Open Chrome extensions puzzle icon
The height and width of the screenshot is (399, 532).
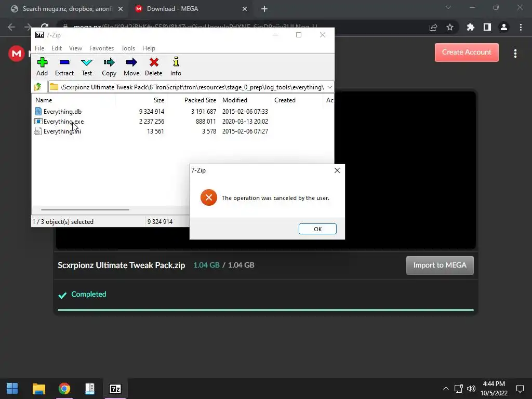[470, 27]
